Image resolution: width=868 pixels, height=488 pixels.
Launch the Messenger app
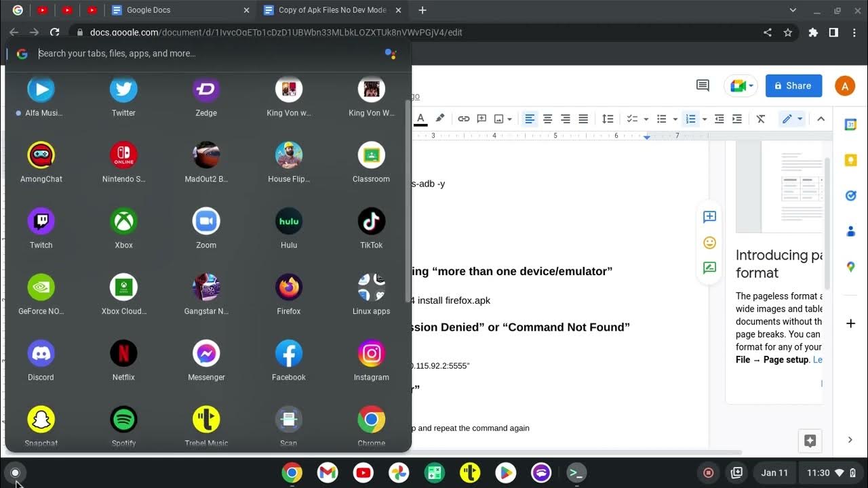click(x=206, y=353)
